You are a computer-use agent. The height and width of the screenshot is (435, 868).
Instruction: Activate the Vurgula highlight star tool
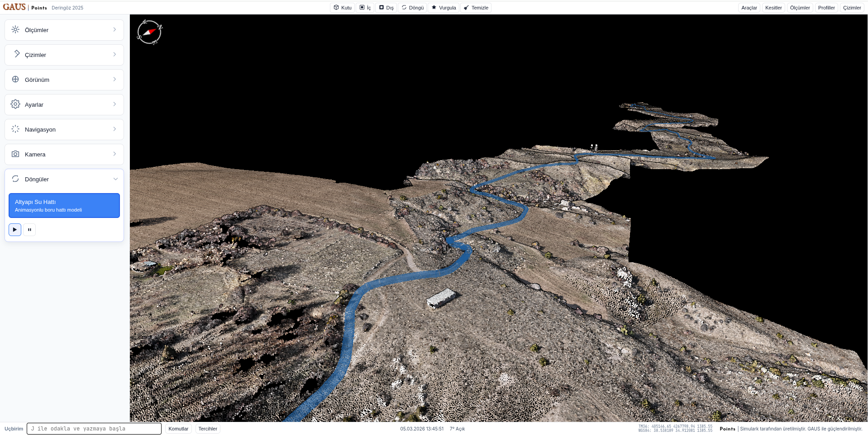point(444,8)
